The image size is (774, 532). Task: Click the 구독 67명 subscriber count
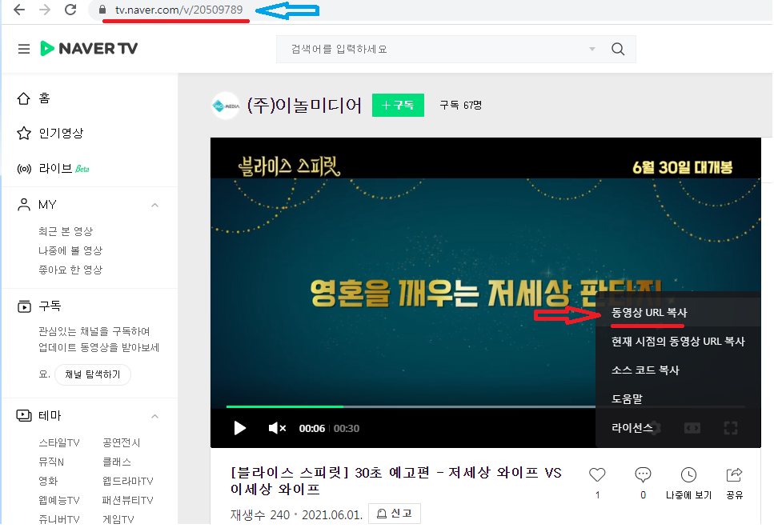click(x=460, y=105)
